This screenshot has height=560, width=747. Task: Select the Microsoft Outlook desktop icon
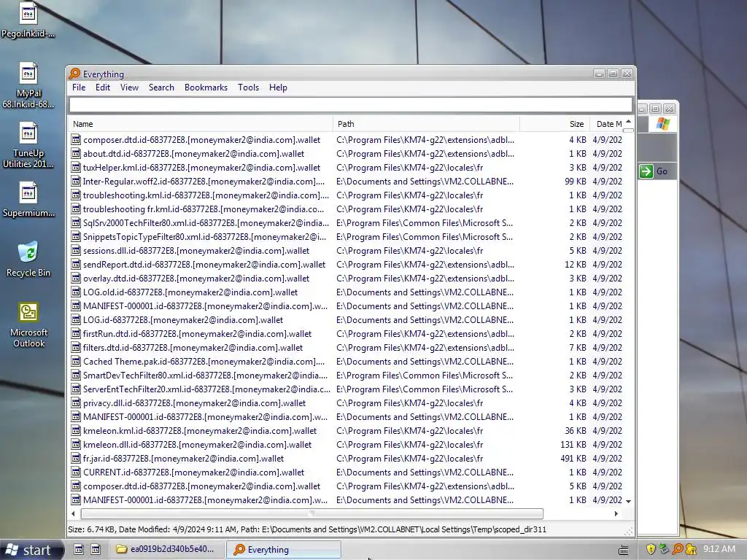[28, 324]
